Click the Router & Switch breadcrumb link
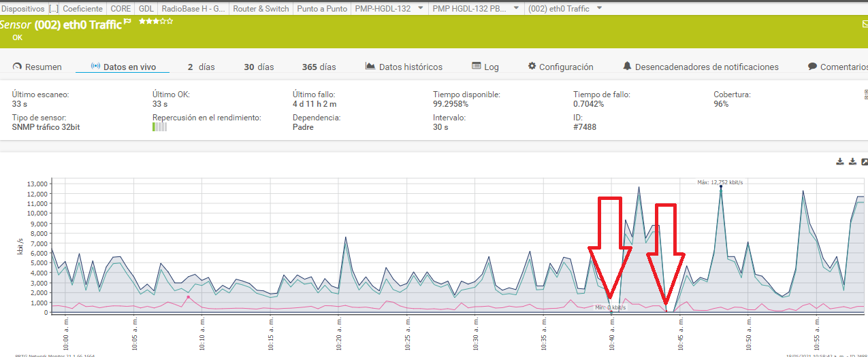This screenshot has width=868, height=357. 261,9
